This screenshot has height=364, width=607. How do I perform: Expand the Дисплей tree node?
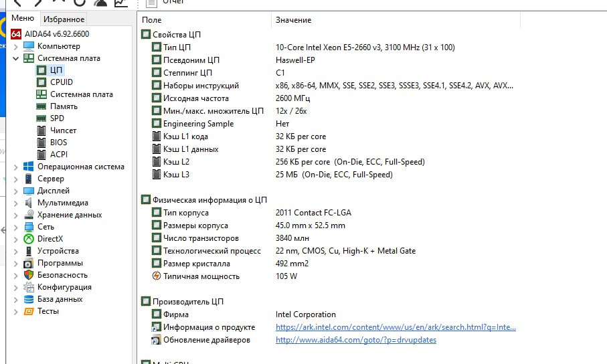pos(16,191)
